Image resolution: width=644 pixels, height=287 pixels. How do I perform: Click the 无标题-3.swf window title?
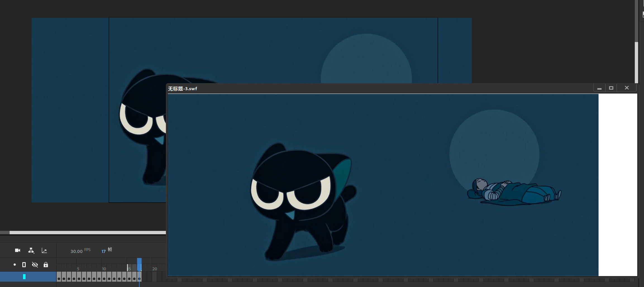pos(183,89)
